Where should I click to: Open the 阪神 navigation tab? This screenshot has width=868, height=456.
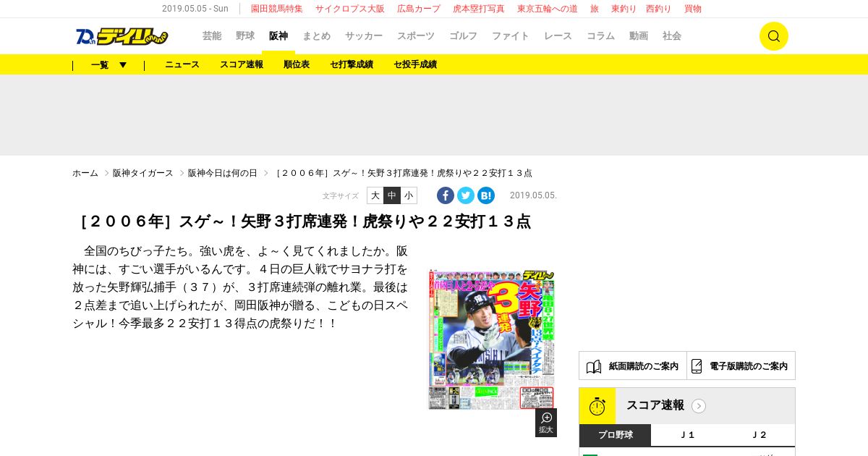[278, 36]
